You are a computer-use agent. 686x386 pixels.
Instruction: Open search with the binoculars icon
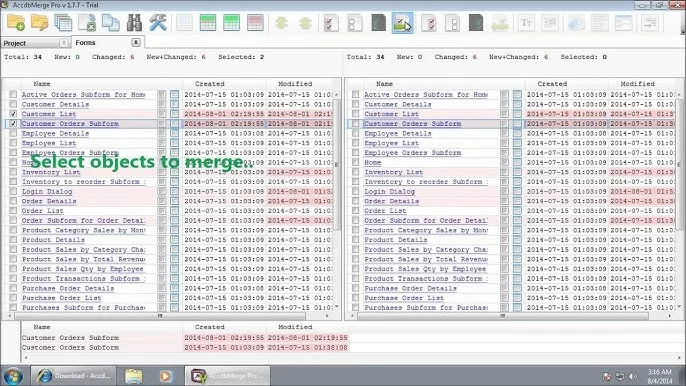pos(134,22)
